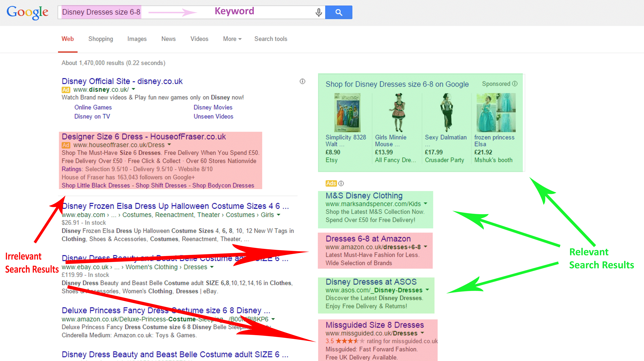Screen dimensions: 644x361
Task: Open M&S Disney Clothing ad
Action: (364, 196)
